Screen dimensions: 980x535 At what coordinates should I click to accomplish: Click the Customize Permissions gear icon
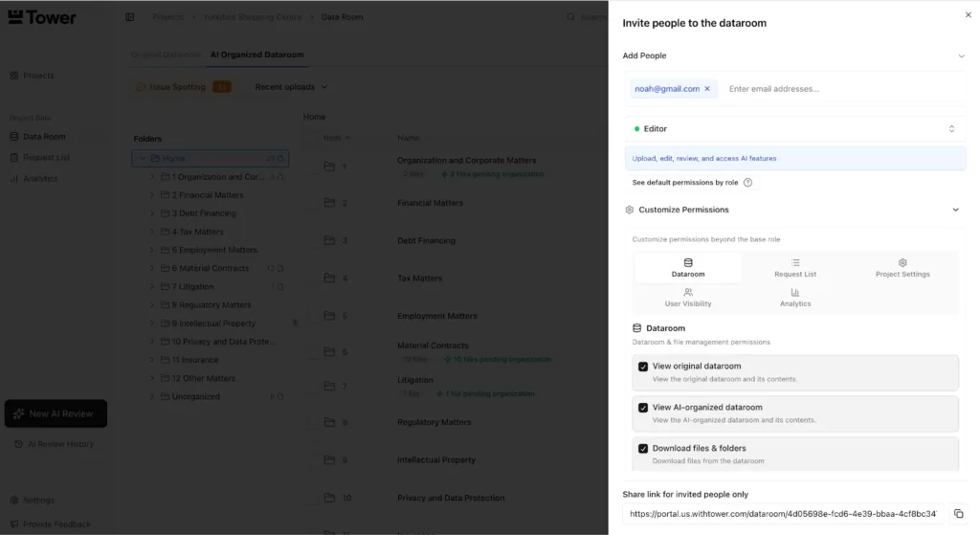[x=630, y=210]
